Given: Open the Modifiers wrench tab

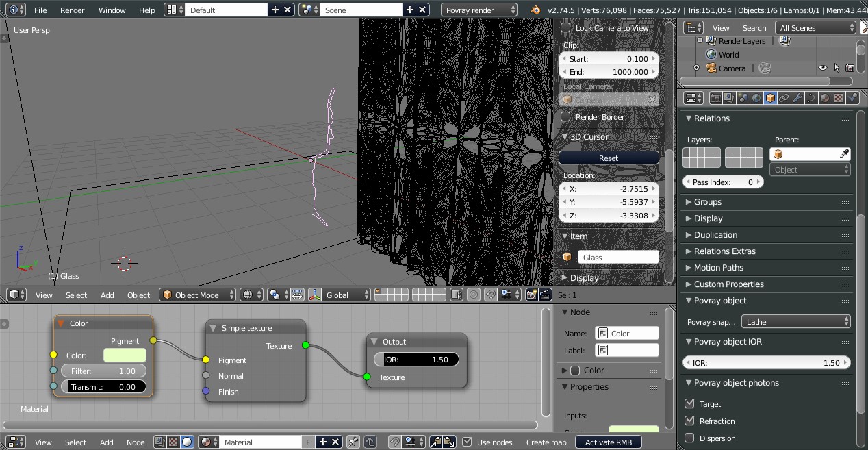Looking at the screenshot, I should tap(797, 98).
